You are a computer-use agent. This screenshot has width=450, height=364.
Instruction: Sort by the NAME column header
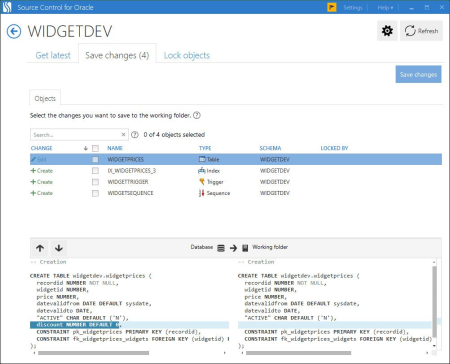[x=115, y=148]
